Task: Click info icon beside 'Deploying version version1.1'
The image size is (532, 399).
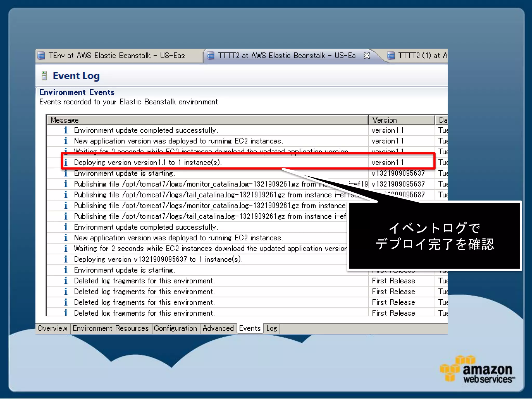Action: pos(66,162)
